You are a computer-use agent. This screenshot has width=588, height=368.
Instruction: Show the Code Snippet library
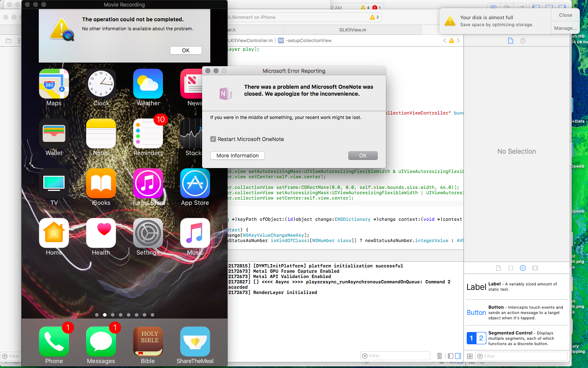510,268
